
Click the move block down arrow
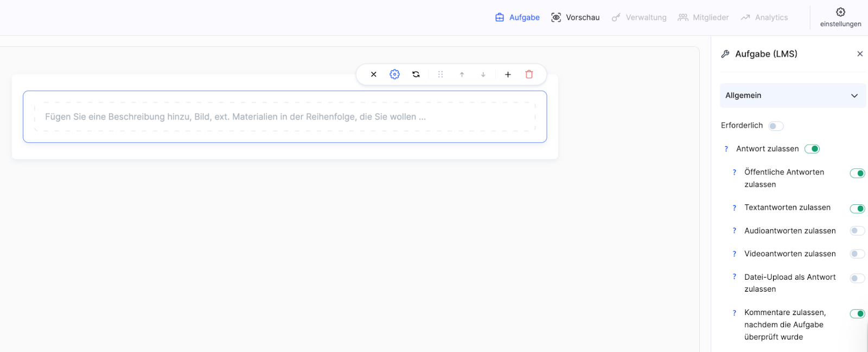click(x=483, y=74)
